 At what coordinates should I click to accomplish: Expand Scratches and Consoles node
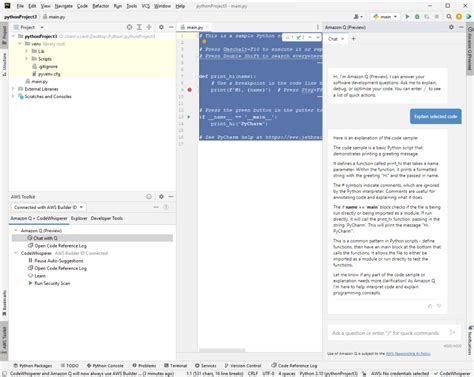tap(13, 96)
